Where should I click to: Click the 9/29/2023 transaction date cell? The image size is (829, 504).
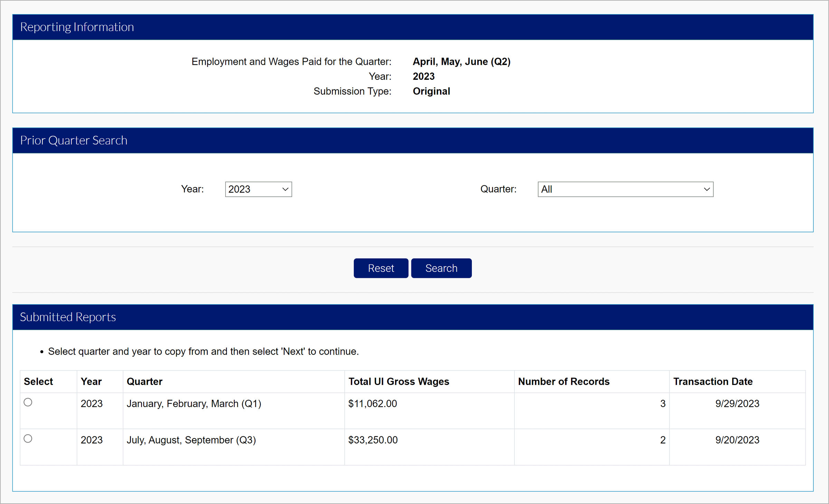click(x=737, y=404)
